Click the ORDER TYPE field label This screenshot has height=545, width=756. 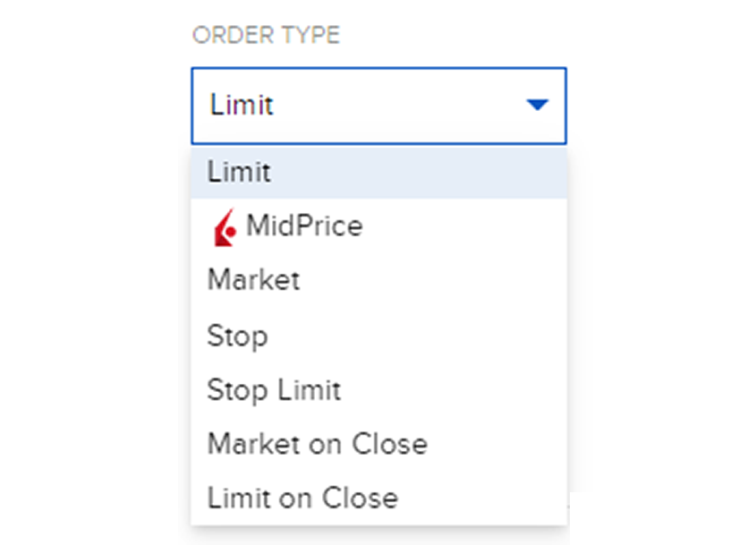click(266, 36)
